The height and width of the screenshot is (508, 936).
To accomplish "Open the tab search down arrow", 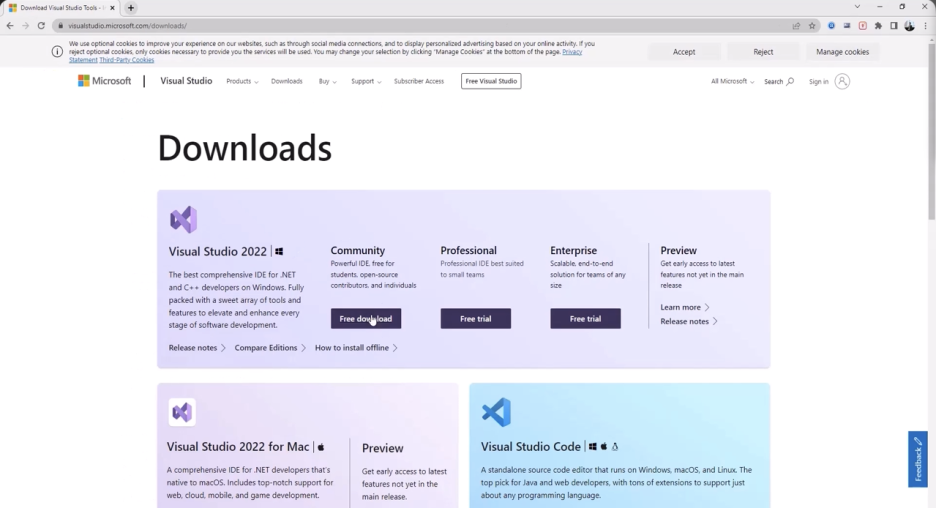I will [x=857, y=7].
